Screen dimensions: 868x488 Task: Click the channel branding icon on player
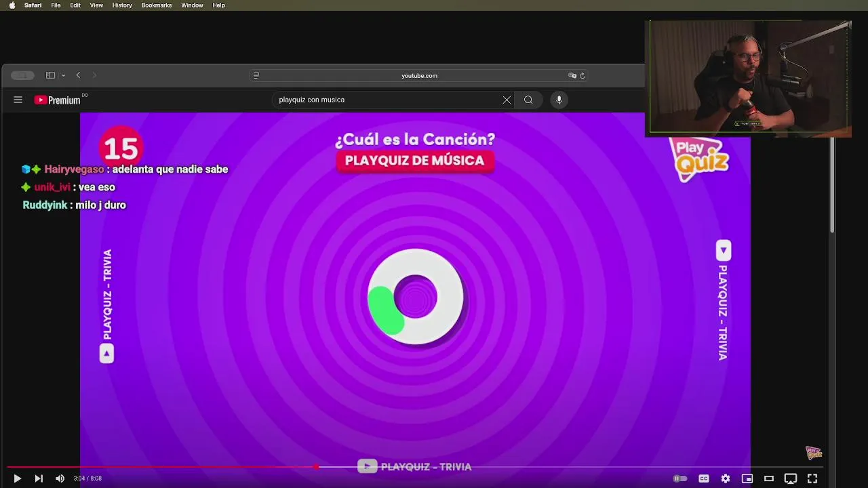813,453
